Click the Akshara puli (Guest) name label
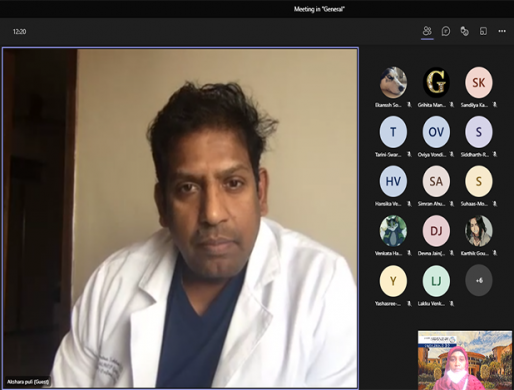Screen dimensions: 514x390 click(x=28, y=382)
